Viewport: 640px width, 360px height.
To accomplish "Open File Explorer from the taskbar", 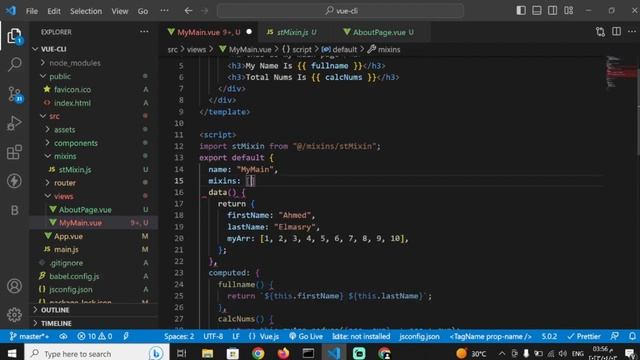I will coord(207,353).
